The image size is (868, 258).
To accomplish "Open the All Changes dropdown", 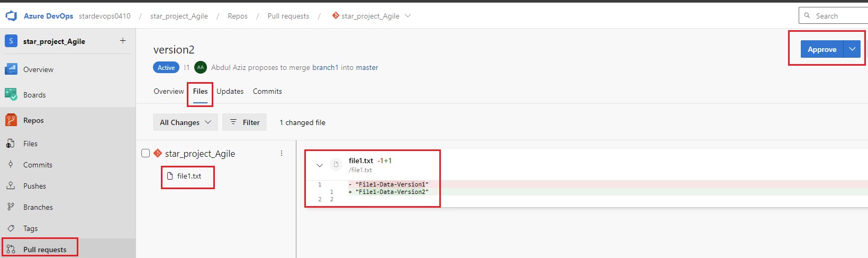I will coord(185,122).
